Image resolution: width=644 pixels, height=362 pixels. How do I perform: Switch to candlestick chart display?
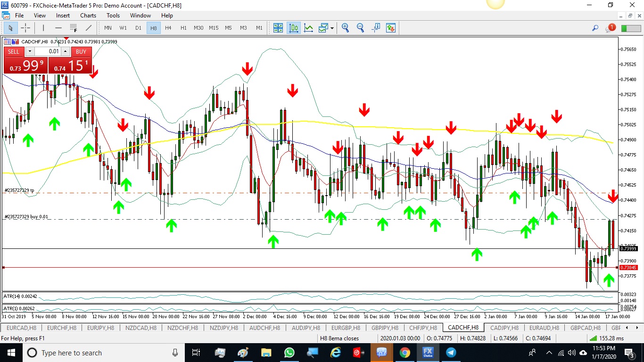click(294, 28)
